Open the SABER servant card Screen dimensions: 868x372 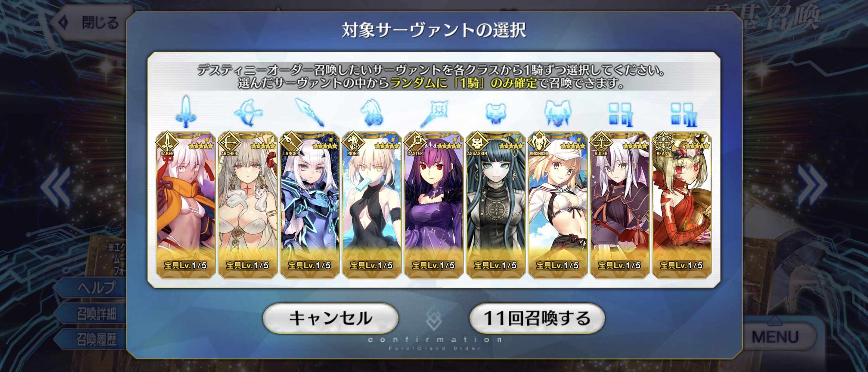(x=186, y=205)
